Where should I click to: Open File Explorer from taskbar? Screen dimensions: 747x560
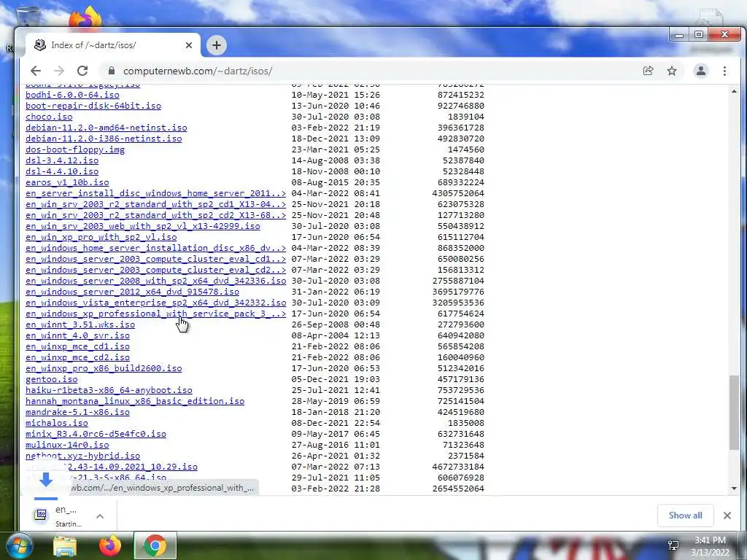click(x=65, y=546)
